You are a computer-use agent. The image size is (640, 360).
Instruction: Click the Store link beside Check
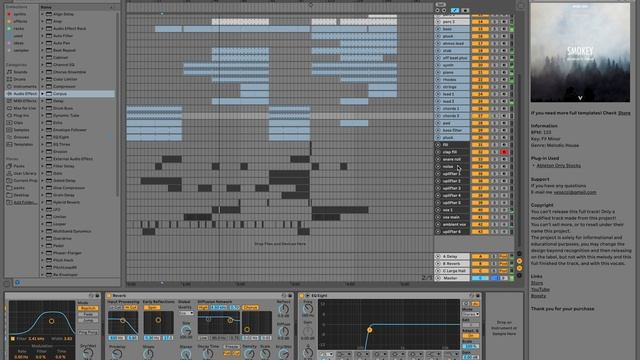tap(624, 113)
